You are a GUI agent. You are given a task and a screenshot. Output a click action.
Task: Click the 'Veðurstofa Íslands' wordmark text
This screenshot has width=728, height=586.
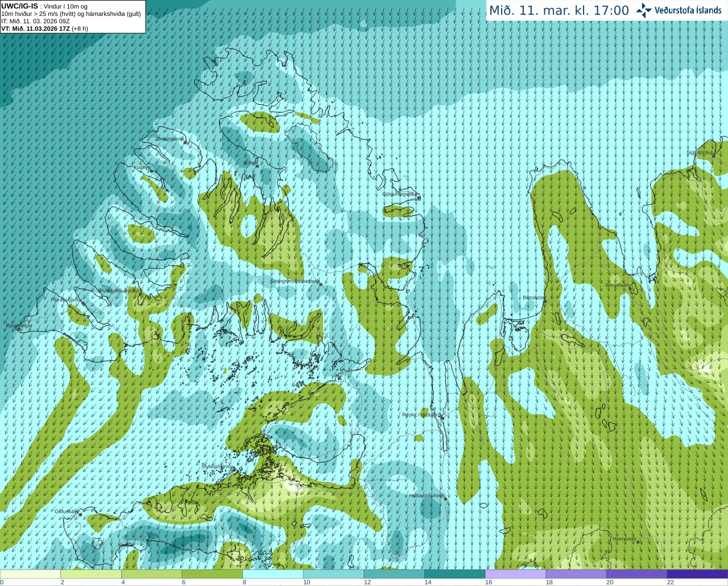tap(688, 10)
